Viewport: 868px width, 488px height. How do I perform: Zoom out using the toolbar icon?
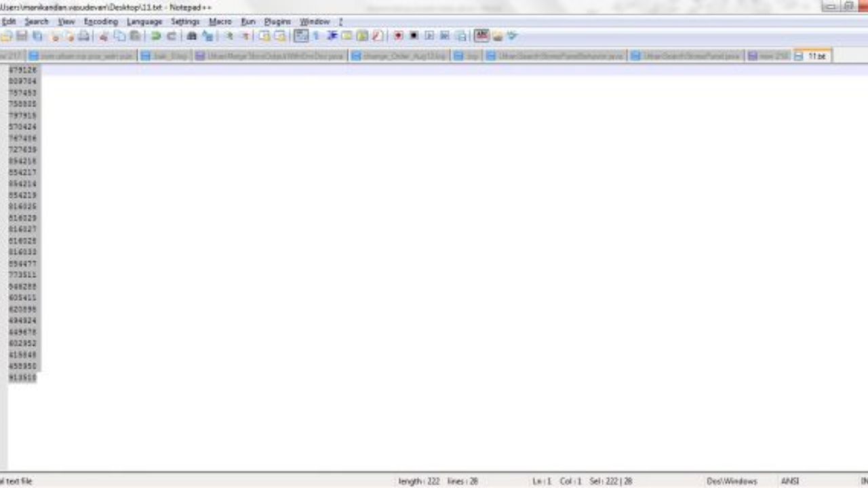pyautogui.click(x=245, y=36)
